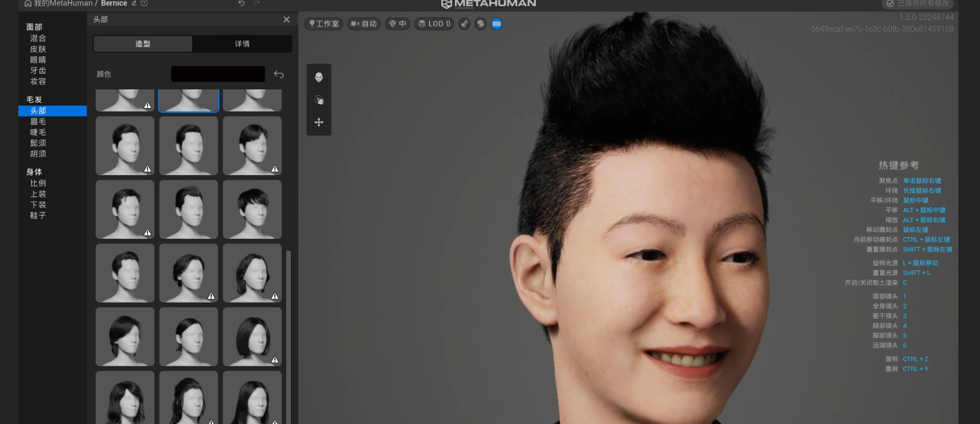The image size is (980, 424).
Task: Choose the chin-length bob hairstyle thumbnail
Action: tap(252, 337)
